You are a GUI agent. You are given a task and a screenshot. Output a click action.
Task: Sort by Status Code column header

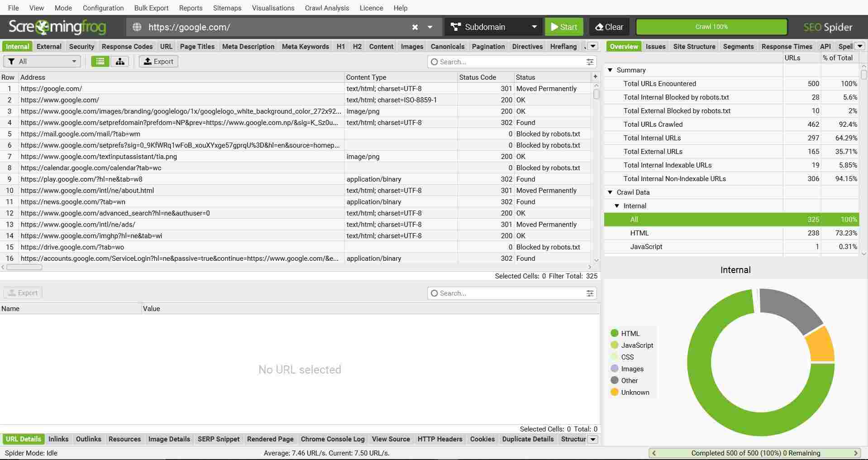click(x=486, y=77)
